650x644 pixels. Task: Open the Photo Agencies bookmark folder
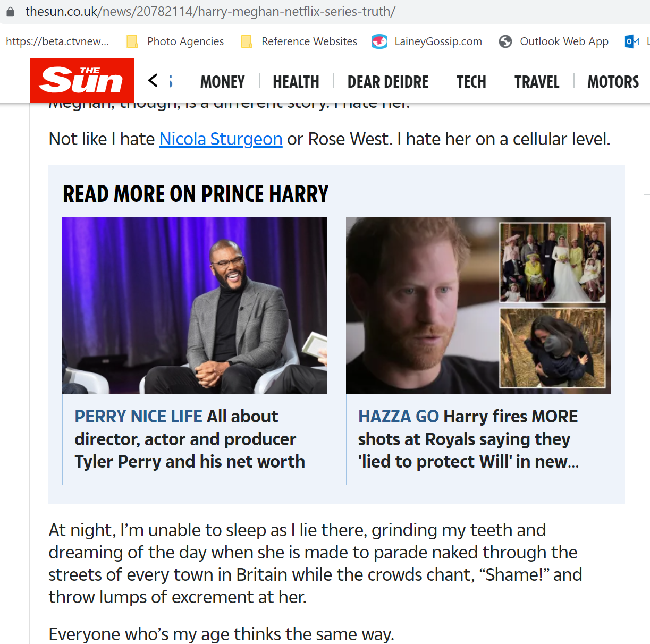point(175,41)
